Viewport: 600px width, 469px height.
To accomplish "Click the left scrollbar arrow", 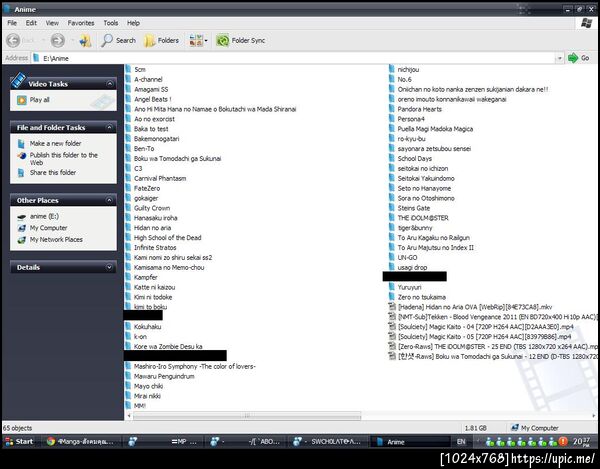I will tap(129, 415).
